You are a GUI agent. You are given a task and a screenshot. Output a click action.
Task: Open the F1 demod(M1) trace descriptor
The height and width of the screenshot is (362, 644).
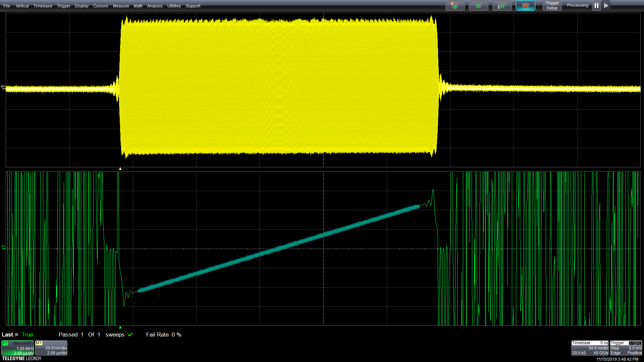coord(18,348)
